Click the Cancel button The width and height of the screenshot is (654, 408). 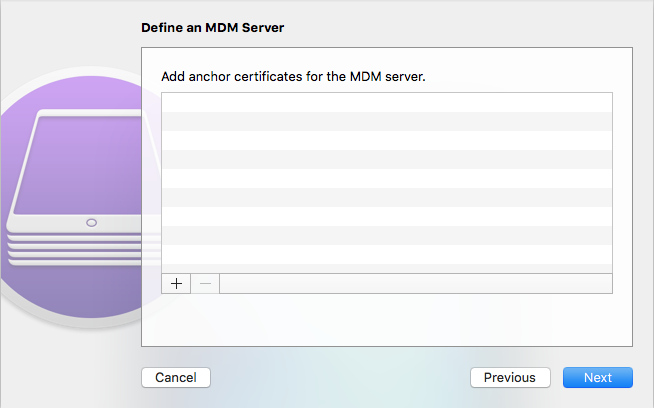pyautogui.click(x=176, y=378)
